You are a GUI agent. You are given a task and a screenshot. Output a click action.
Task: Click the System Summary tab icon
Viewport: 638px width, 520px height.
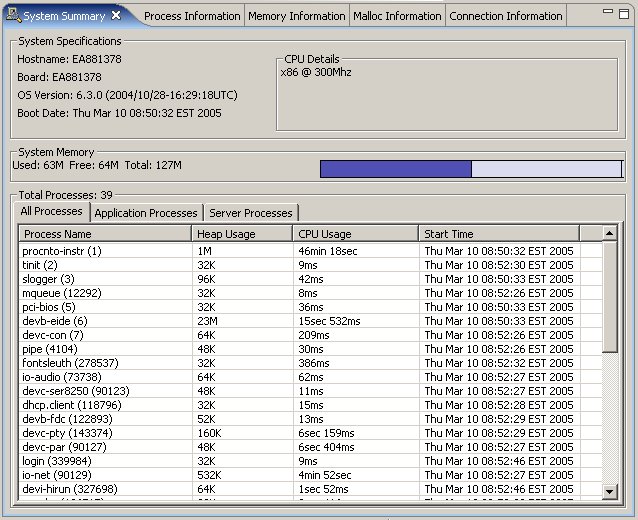pos(14,16)
